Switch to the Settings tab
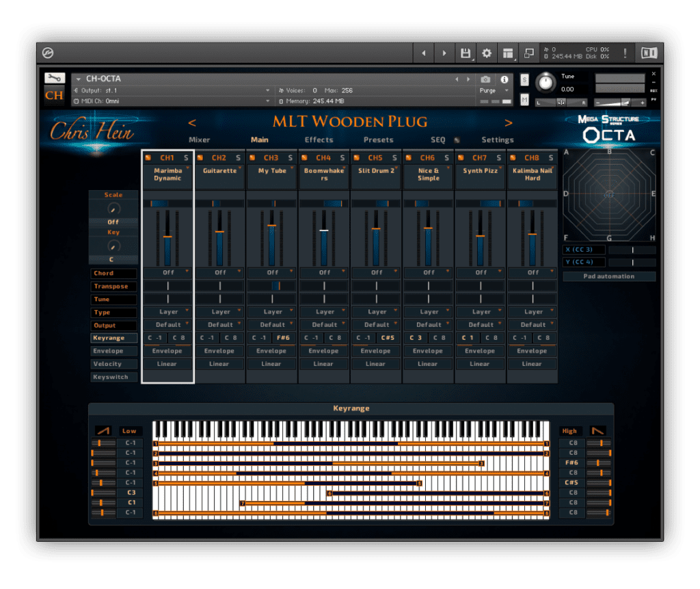700x589 pixels. pyautogui.click(x=498, y=140)
